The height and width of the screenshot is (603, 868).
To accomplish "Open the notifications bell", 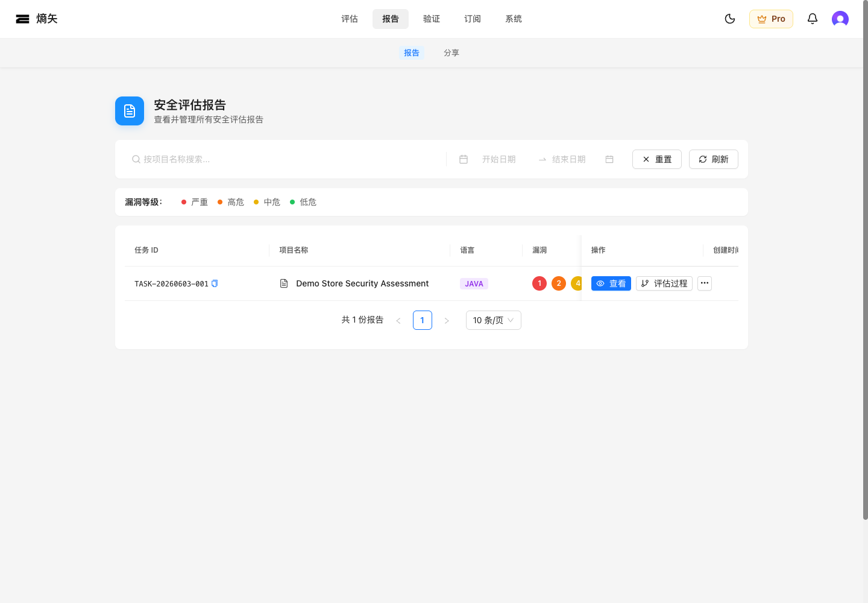I will pyautogui.click(x=813, y=19).
